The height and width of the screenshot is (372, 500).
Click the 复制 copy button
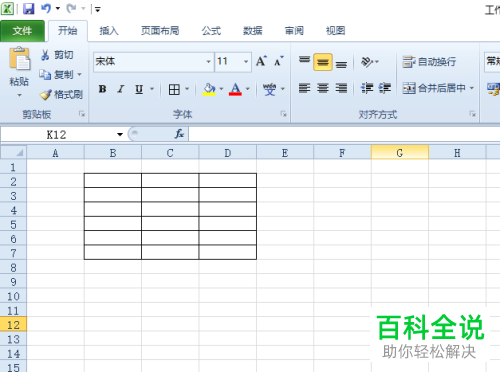(x=56, y=75)
